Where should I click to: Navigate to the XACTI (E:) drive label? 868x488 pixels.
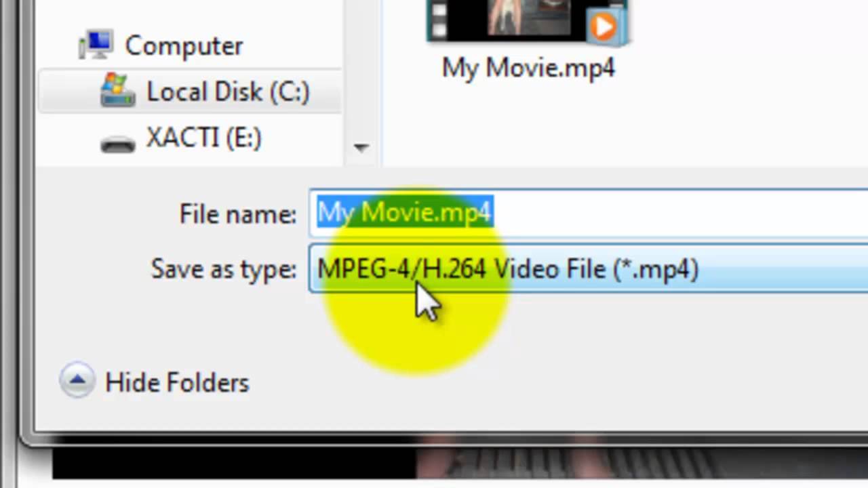(203, 139)
